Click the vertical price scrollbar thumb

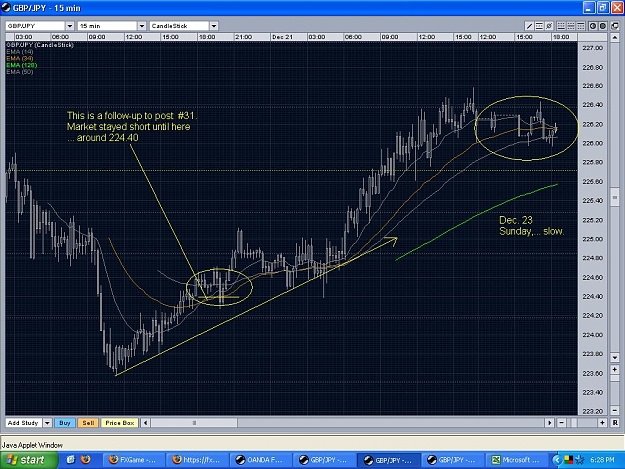(x=615, y=198)
